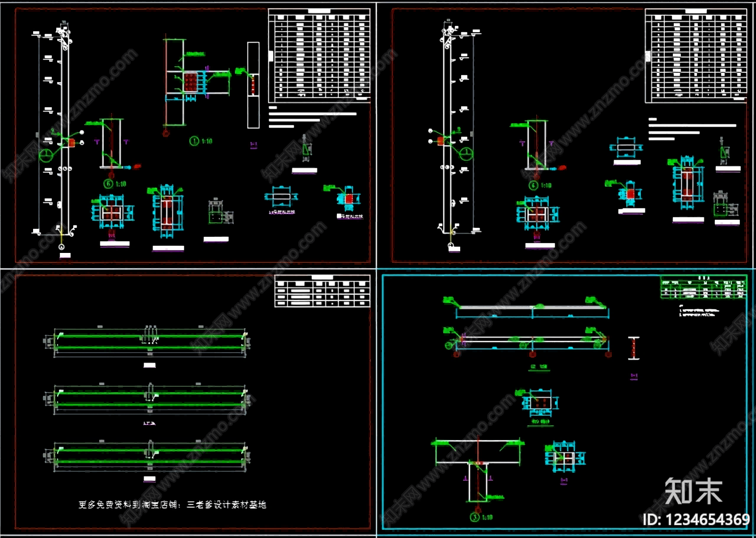Click the Chinese Taobao shop promo text line
The height and width of the screenshot is (538, 756).
pyautogui.click(x=172, y=505)
